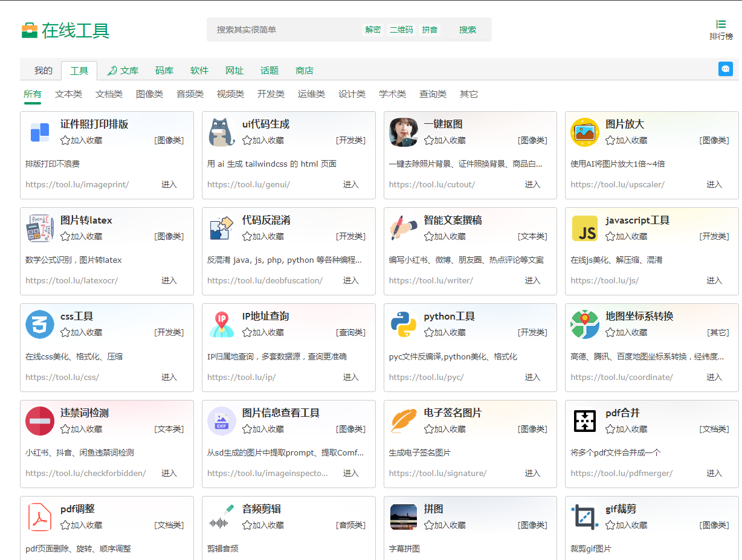Image resolution: width=742 pixels, height=560 pixels.
Task: Enter the css工具 via 进入 link
Action: point(169,377)
